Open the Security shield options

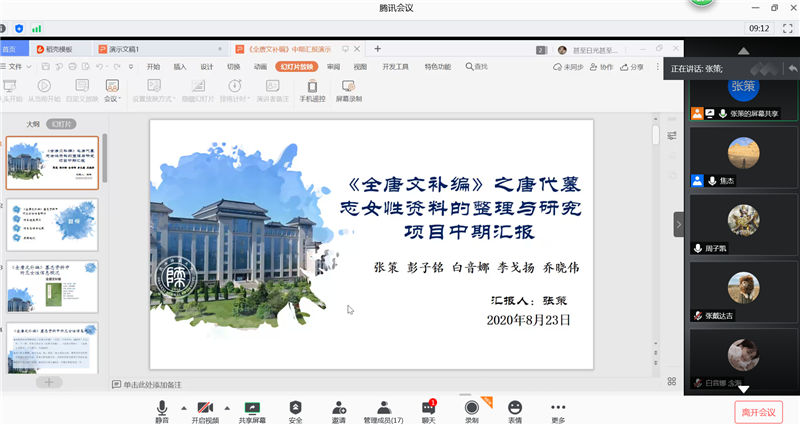coord(295,409)
